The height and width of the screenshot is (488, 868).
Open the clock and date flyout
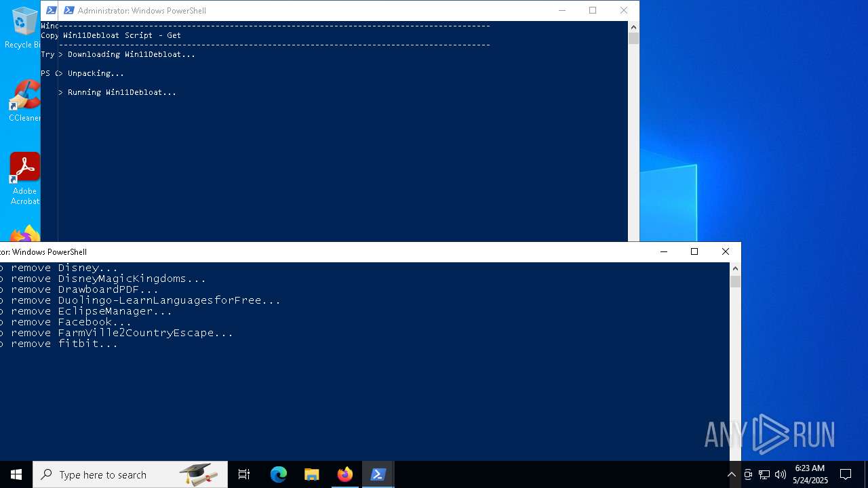pyautogui.click(x=810, y=474)
